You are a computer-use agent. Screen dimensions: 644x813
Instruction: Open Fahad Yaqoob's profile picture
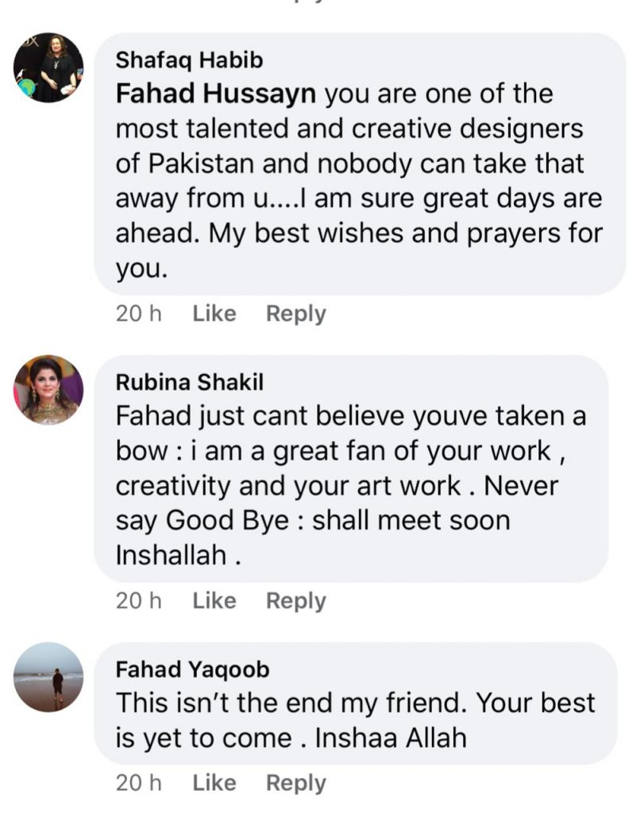pos(48,676)
